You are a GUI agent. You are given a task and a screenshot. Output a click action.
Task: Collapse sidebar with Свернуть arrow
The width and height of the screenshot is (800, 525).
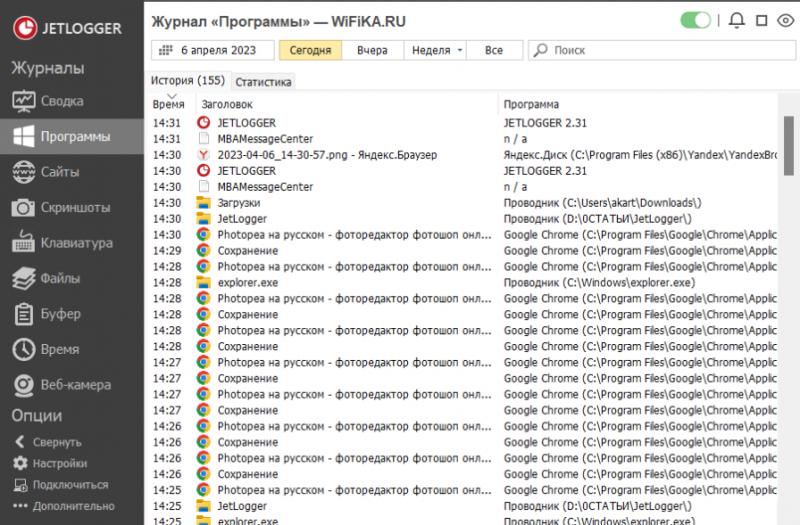tap(20, 442)
